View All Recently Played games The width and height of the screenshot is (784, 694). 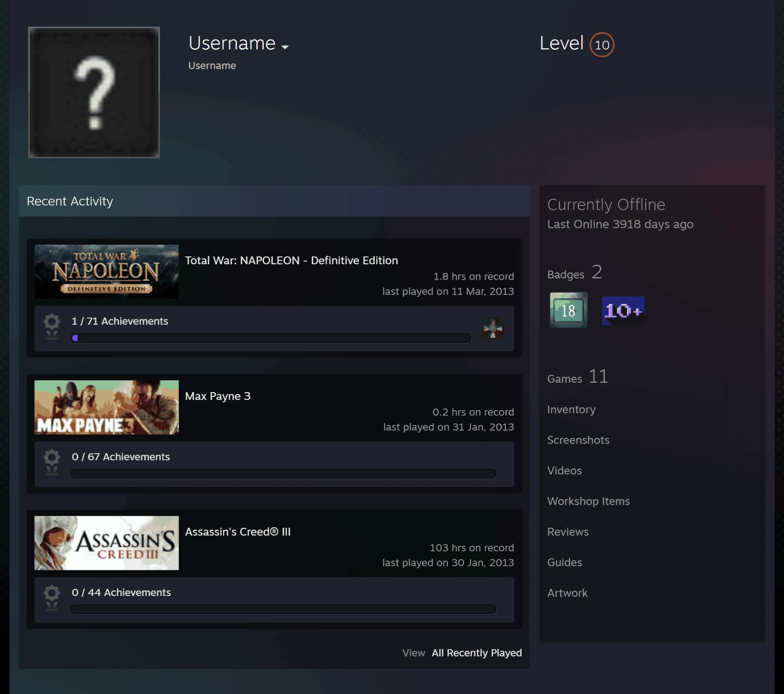click(477, 653)
